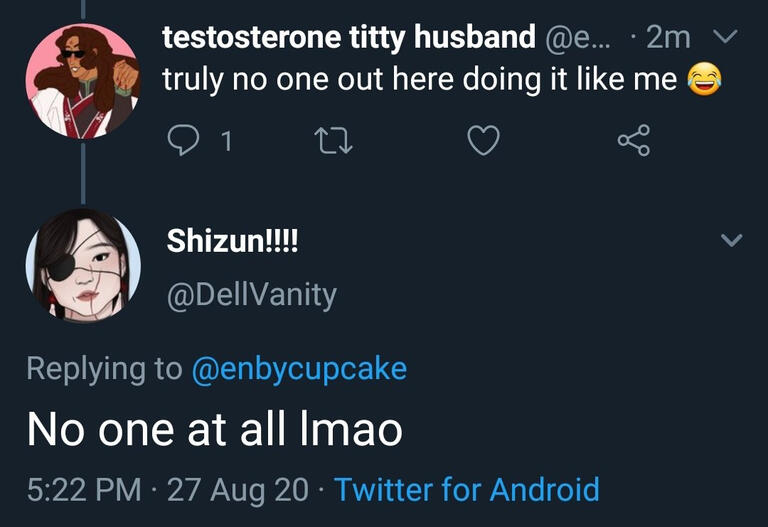Open the @enbycupcake mention link
Image resolution: width=768 pixels, height=527 pixels.
click(x=299, y=368)
